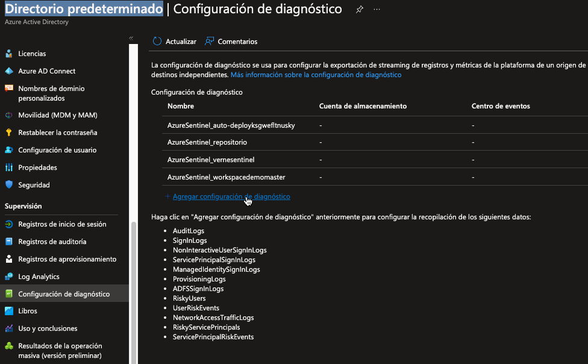Open Registros de inicio de sesión

point(62,224)
